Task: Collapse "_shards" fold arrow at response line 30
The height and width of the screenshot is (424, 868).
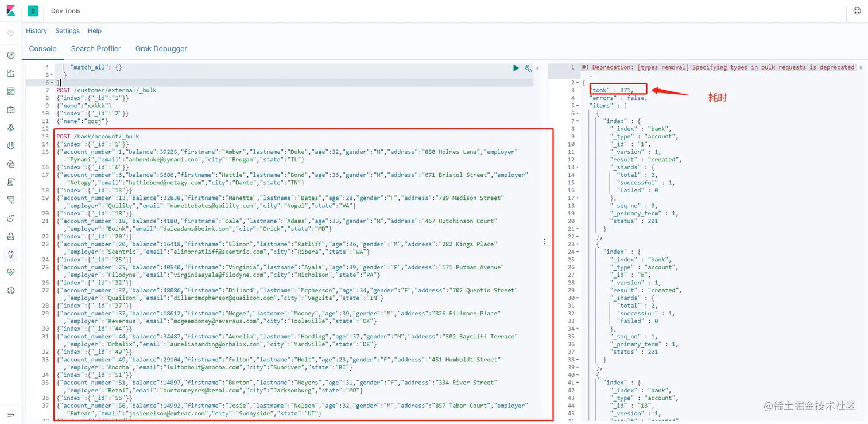Action: tap(578, 298)
